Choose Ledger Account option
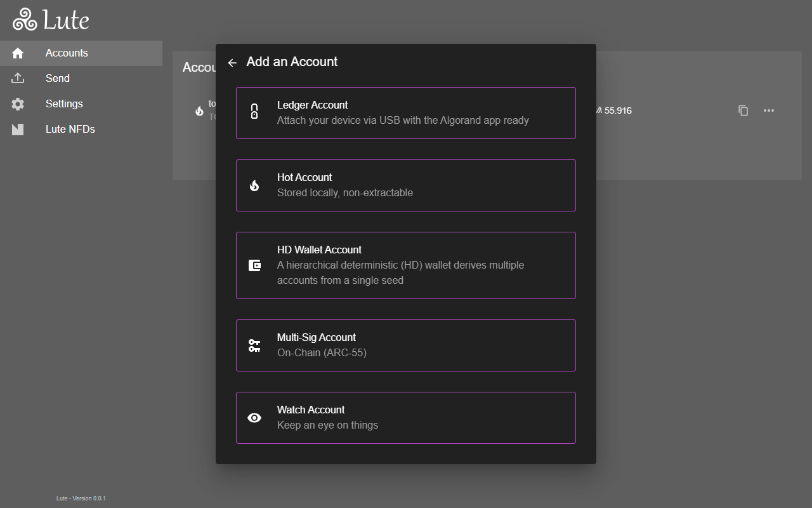This screenshot has width=812, height=508. (x=405, y=113)
